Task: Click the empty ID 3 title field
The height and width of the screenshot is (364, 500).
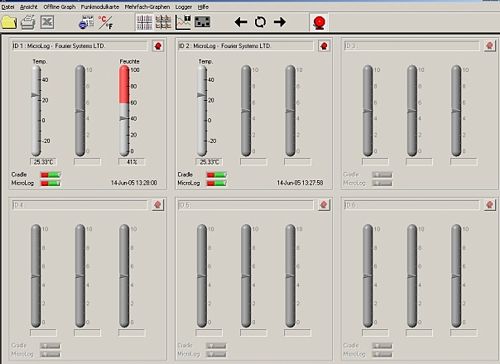Action: coord(411,46)
